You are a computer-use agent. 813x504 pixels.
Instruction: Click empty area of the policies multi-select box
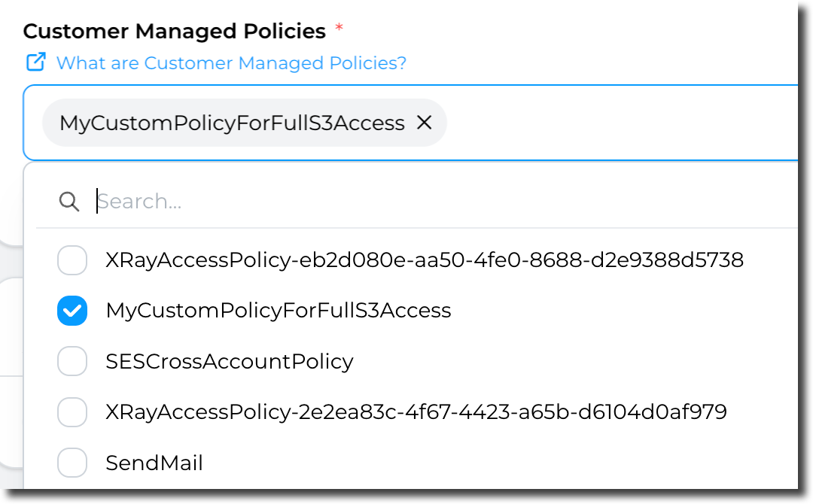pos(617,123)
